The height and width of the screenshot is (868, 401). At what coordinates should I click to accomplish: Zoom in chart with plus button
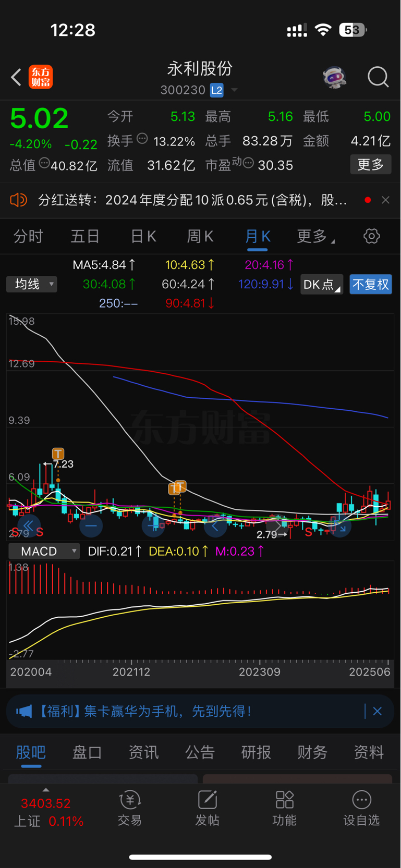tap(153, 526)
